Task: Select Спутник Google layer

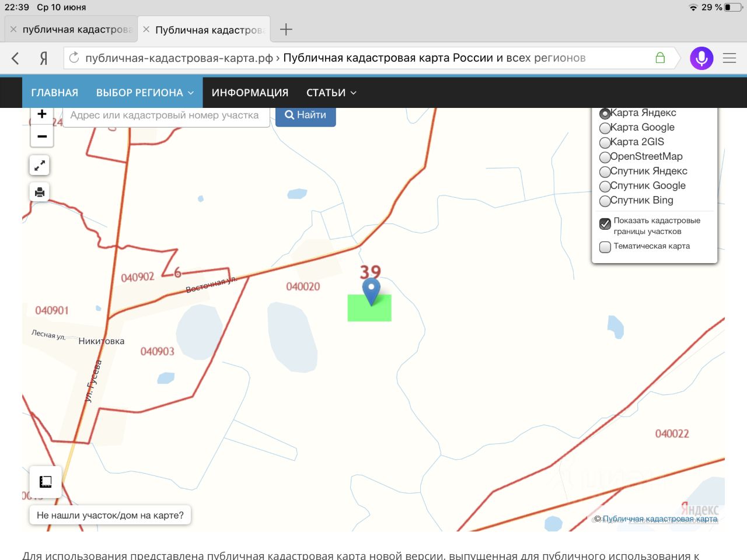Action: [605, 186]
